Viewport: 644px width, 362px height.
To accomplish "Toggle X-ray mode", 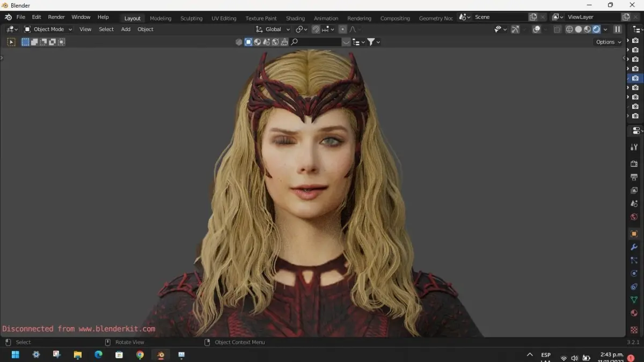I will 558,29.
